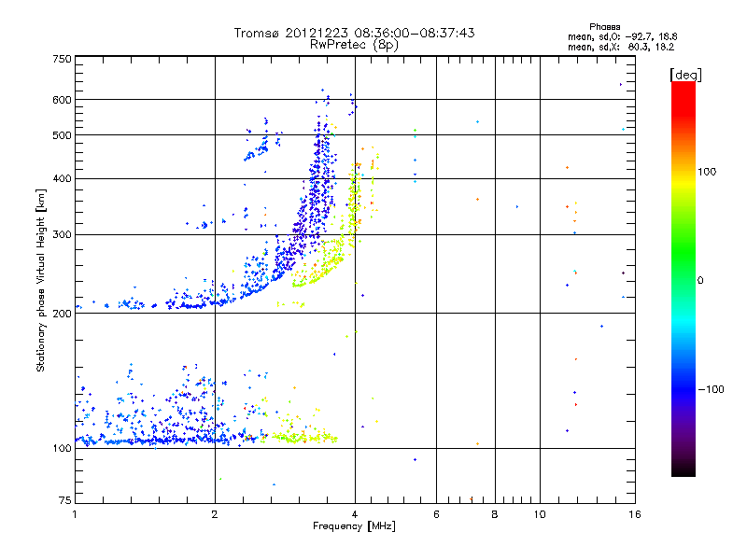Click the y-axis tick label '200'
Screen dimensions: 747x560
[x=62, y=314]
